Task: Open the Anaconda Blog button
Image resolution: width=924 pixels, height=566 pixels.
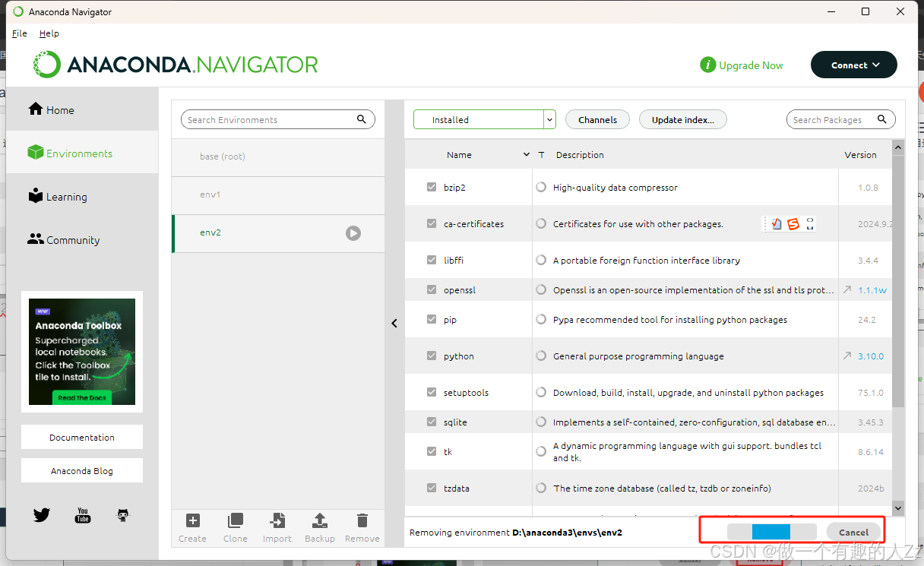Action: coord(82,470)
